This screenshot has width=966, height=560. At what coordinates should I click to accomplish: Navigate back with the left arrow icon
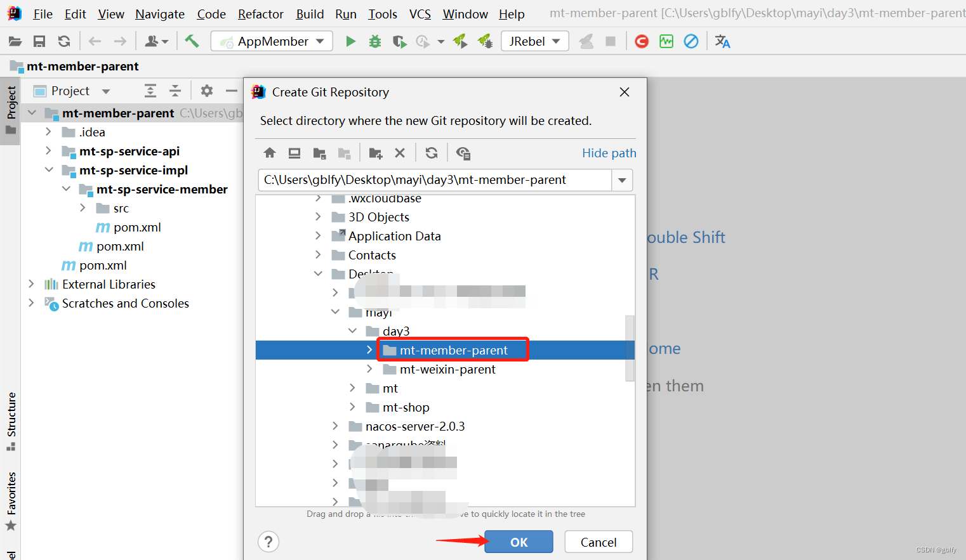pyautogui.click(x=95, y=41)
